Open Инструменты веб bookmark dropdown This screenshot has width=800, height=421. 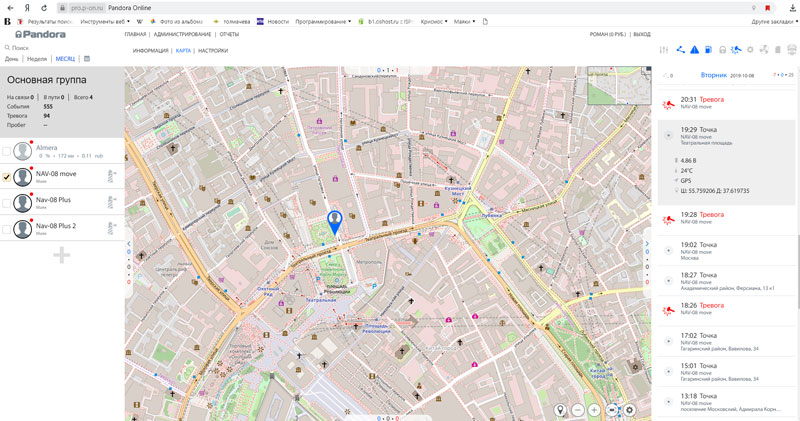[105, 21]
